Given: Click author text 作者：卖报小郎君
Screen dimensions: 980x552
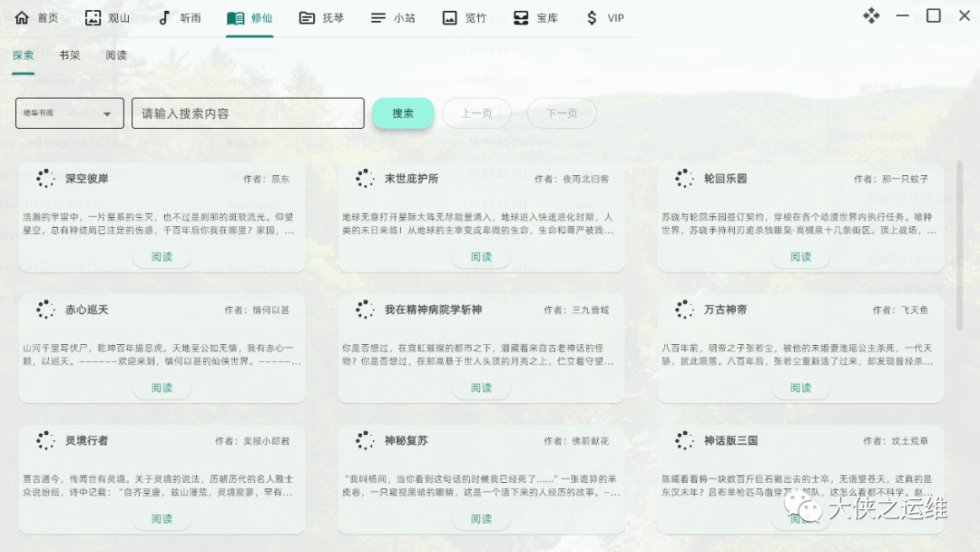Looking at the screenshot, I should [252, 441].
